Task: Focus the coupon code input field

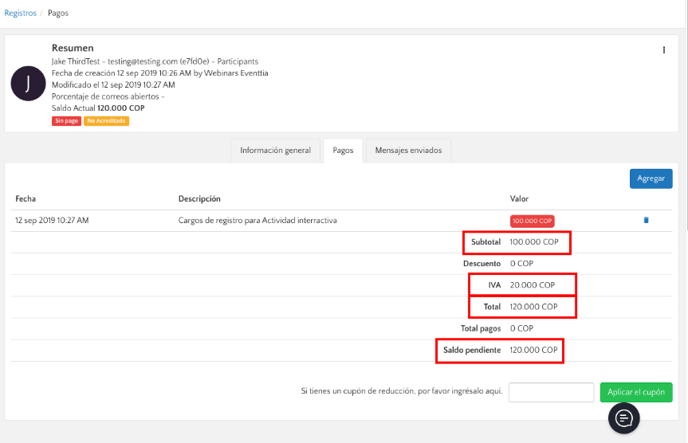Action: (x=551, y=392)
